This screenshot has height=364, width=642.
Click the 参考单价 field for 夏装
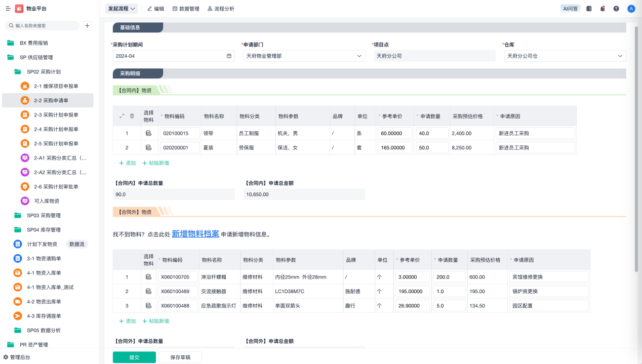[x=395, y=148]
